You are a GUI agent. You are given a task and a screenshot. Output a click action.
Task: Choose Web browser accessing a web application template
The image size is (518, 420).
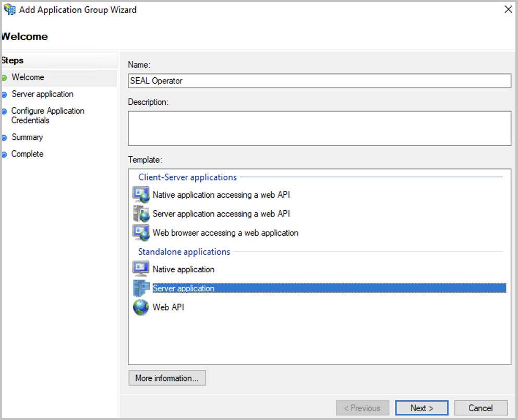225,233
